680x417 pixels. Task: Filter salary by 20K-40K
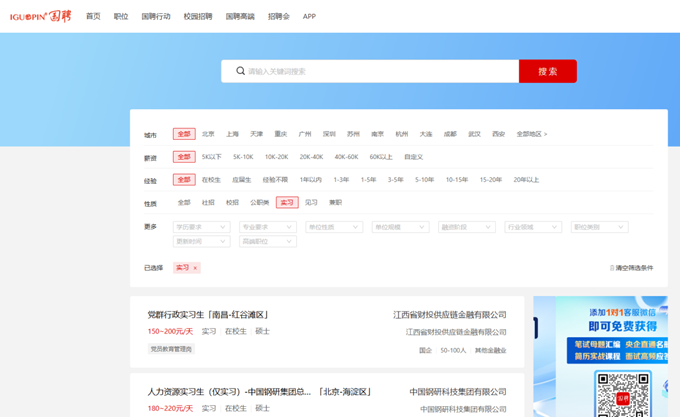(311, 157)
